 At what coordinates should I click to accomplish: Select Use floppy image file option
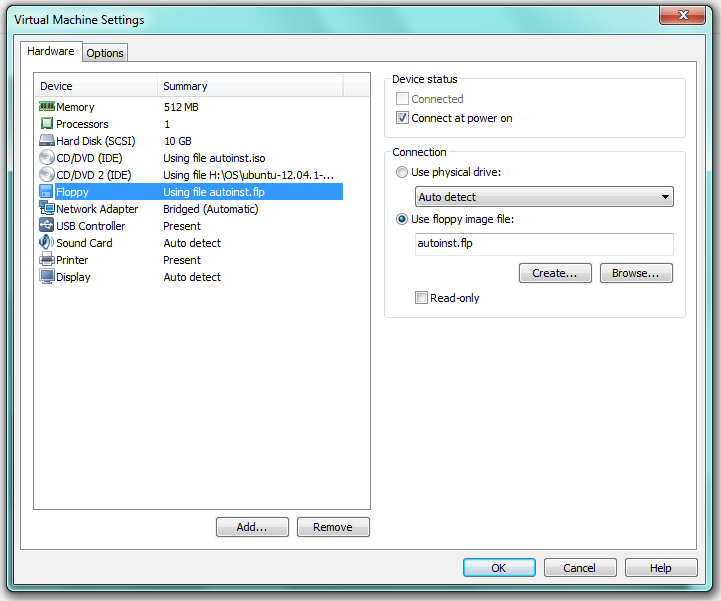[x=402, y=219]
